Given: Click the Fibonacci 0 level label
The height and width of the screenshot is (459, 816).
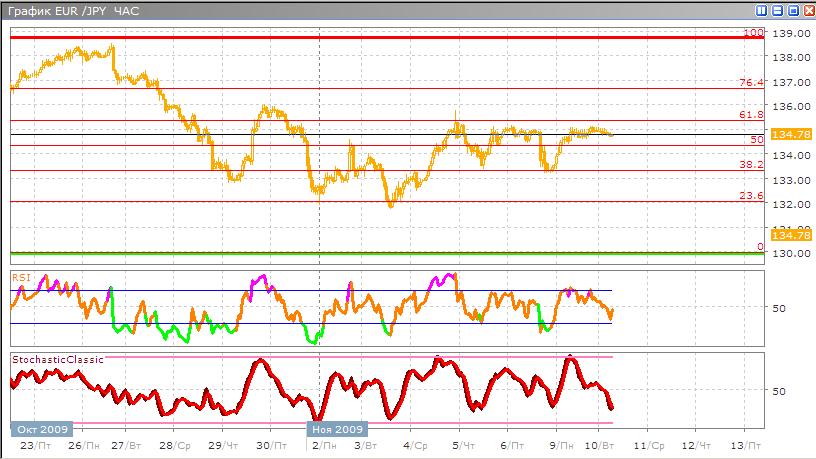Looking at the screenshot, I should click(760, 246).
